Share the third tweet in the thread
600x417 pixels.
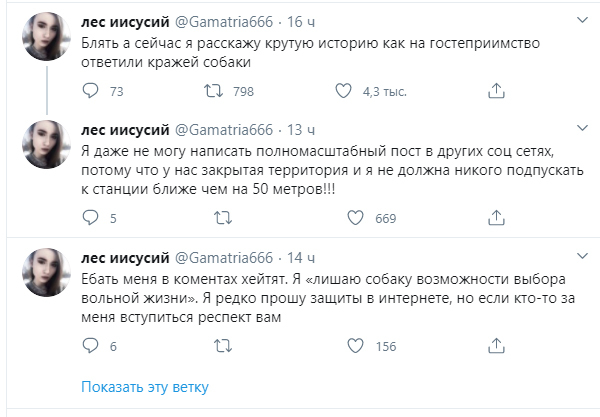pos(494,346)
